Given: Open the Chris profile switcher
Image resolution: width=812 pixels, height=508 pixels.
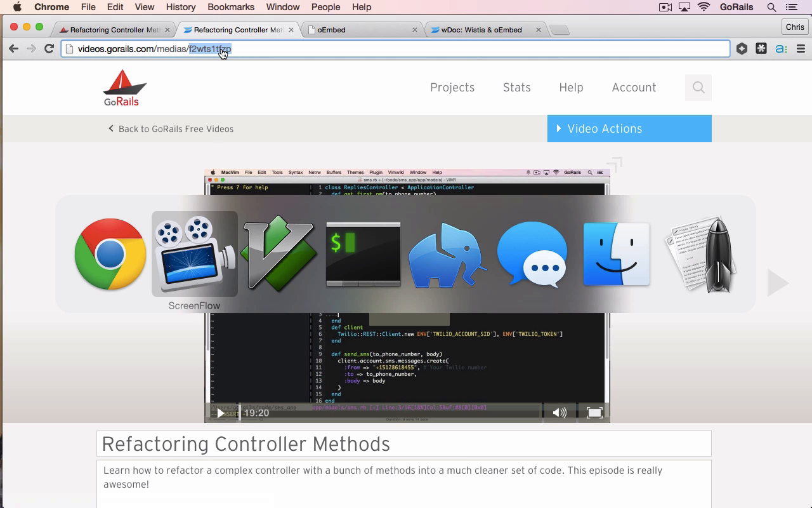Looking at the screenshot, I should [795, 27].
